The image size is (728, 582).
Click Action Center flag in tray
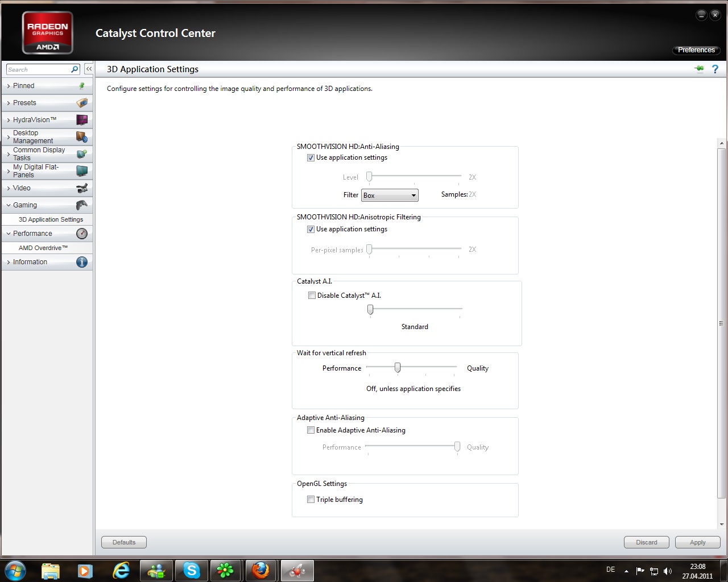(x=640, y=571)
